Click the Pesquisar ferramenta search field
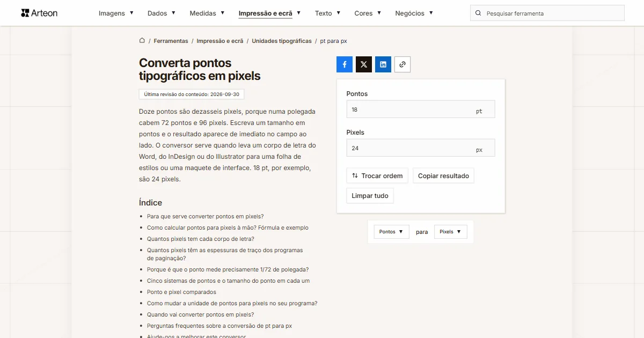This screenshot has height=338, width=644. point(547,13)
